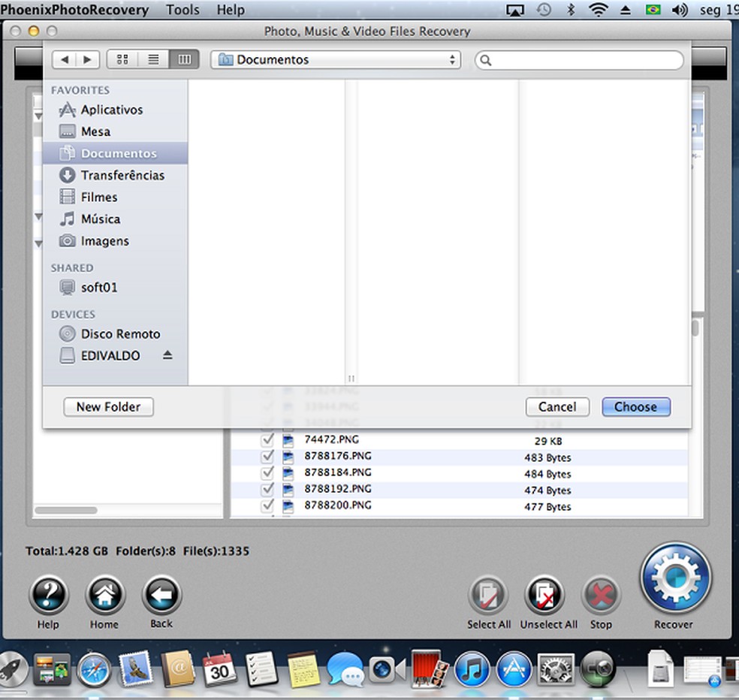Click the Select All icon
Viewport: 739px width, 700px height.
point(488,594)
